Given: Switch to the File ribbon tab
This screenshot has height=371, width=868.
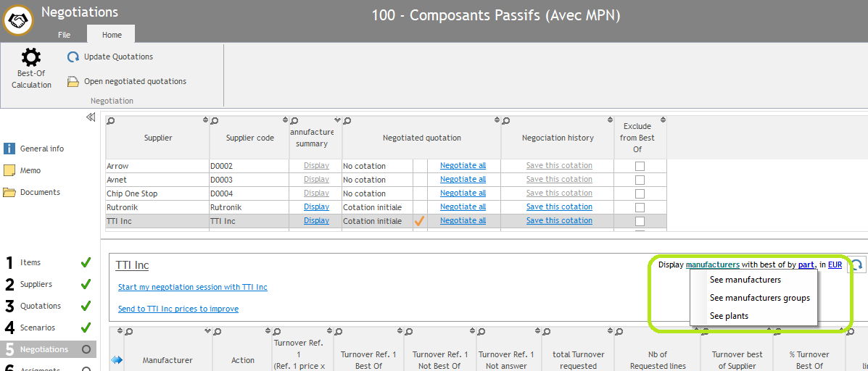Looking at the screenshot, I should click(x=65, y=35).
